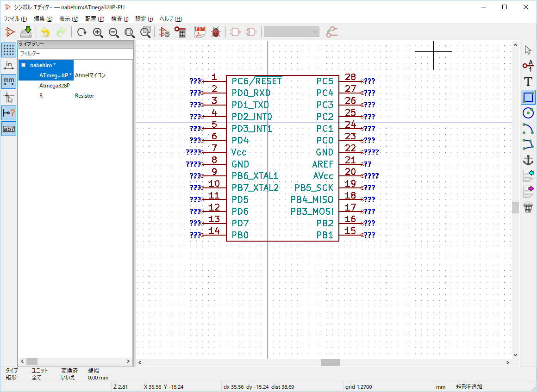Toggle grid display on the left toolbar
Image resolution: width=537 pixels, height=392 pixels.
tap(8, 50)
